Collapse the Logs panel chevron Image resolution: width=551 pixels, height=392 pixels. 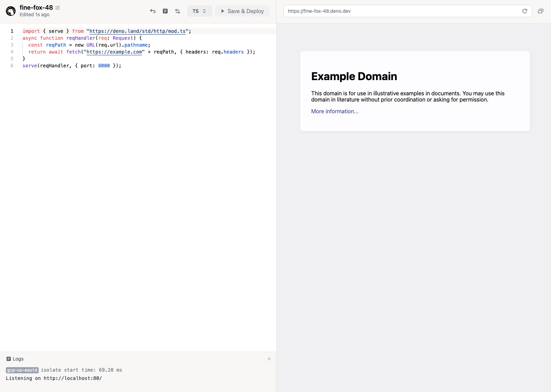pyautogui.click(x=269, y=359)
